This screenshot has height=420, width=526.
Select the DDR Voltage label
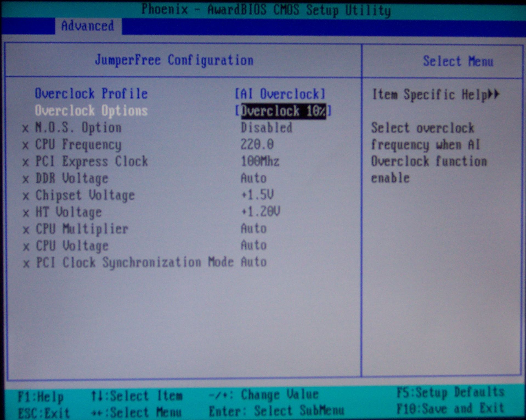coord(72,178)
